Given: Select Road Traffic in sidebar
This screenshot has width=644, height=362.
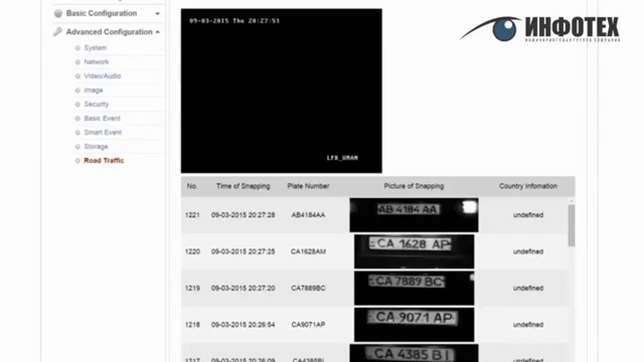Looking at the screenshot, I should click(x=104, y=160).
